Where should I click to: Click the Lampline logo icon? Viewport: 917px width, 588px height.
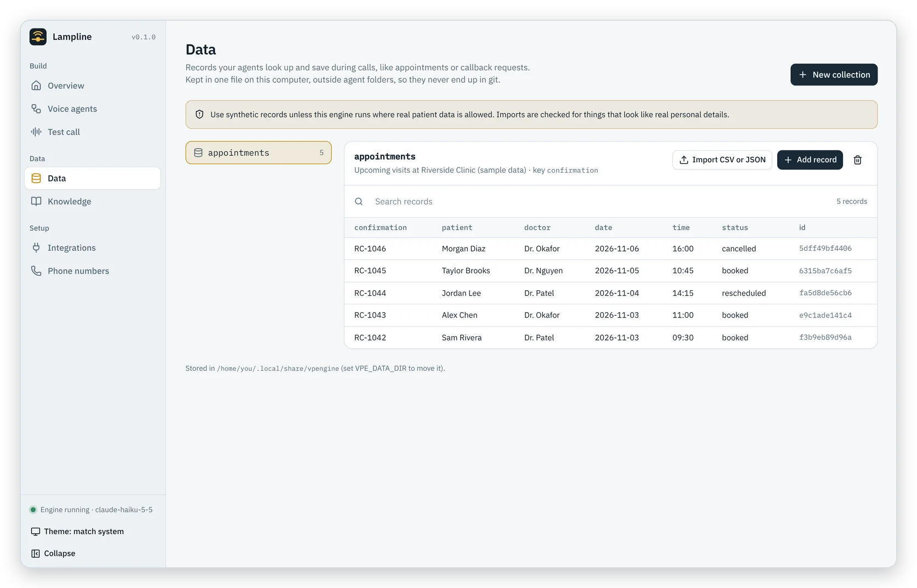pyautogui.click(x=38, y=37)
